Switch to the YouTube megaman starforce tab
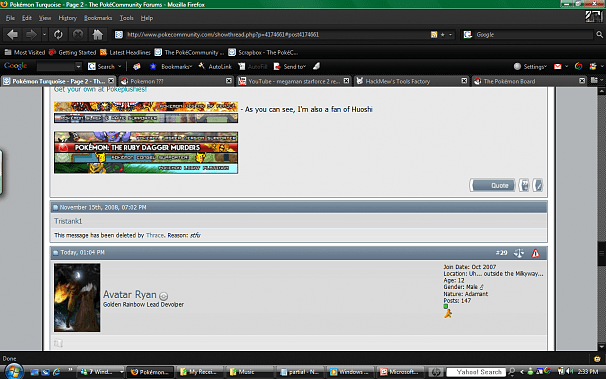Screen dimensions: 606x379 (x=294, y=81)
